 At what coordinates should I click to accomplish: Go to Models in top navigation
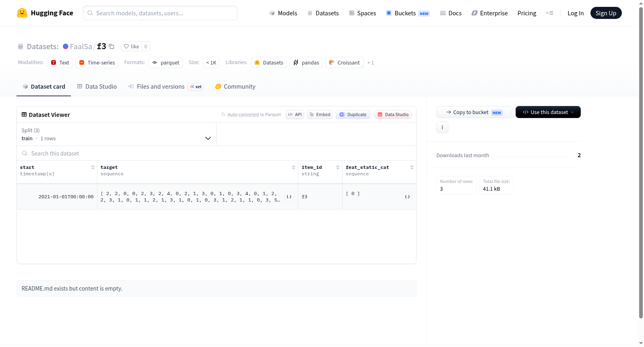[x=283, y=13]
